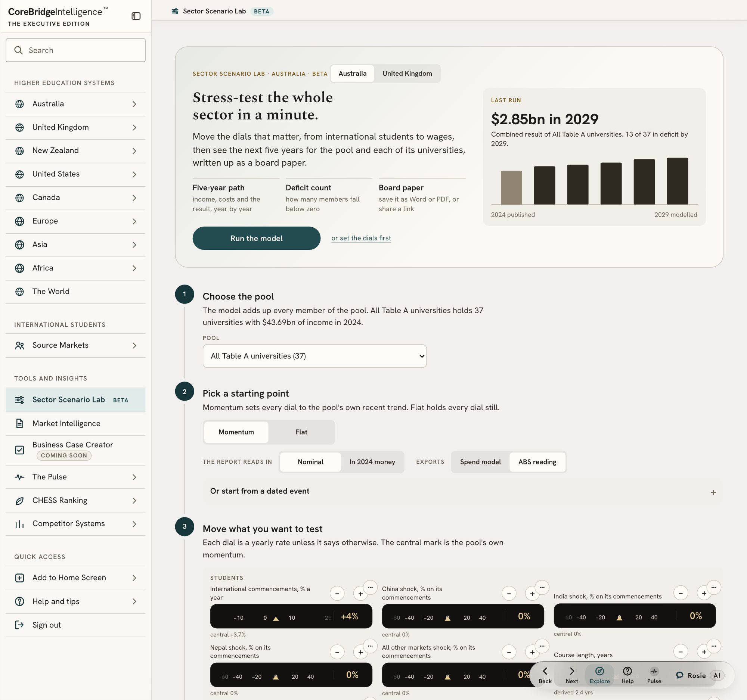Expand Or start from a dated event
Viewport: 747px width, 700px height.
pos(462,492)
